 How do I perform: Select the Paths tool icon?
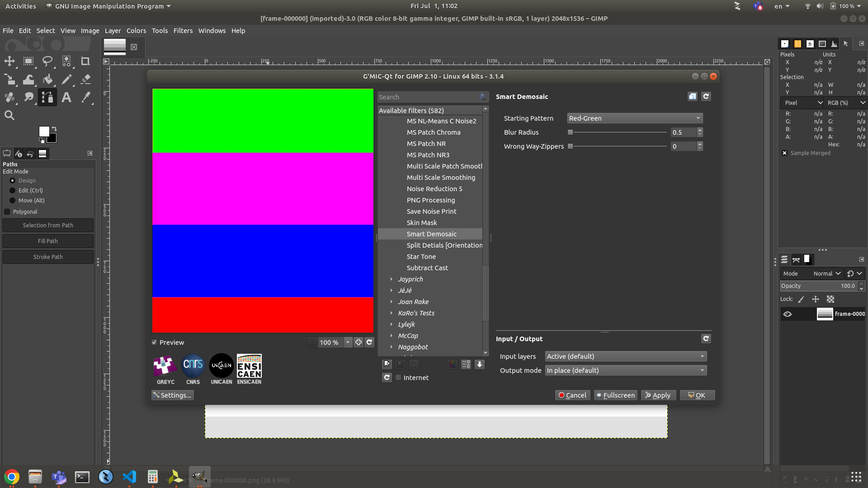[47, 98]
